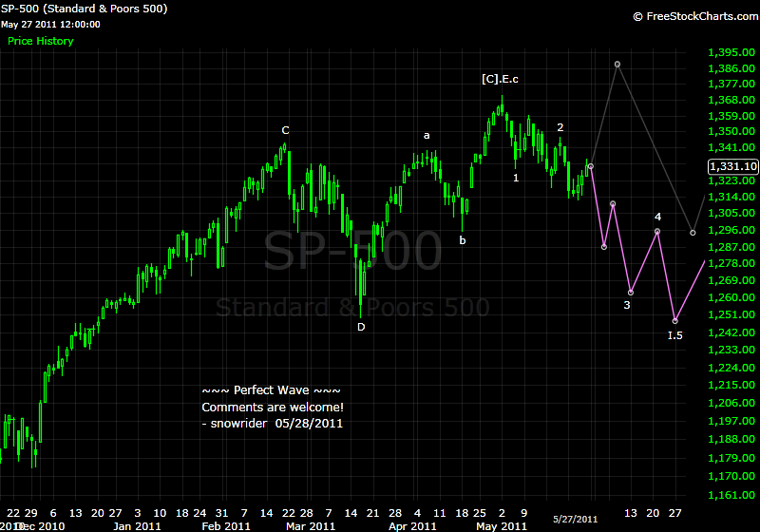
Task: Click wave label 4 above the pink projection
Action: (657, 217)
